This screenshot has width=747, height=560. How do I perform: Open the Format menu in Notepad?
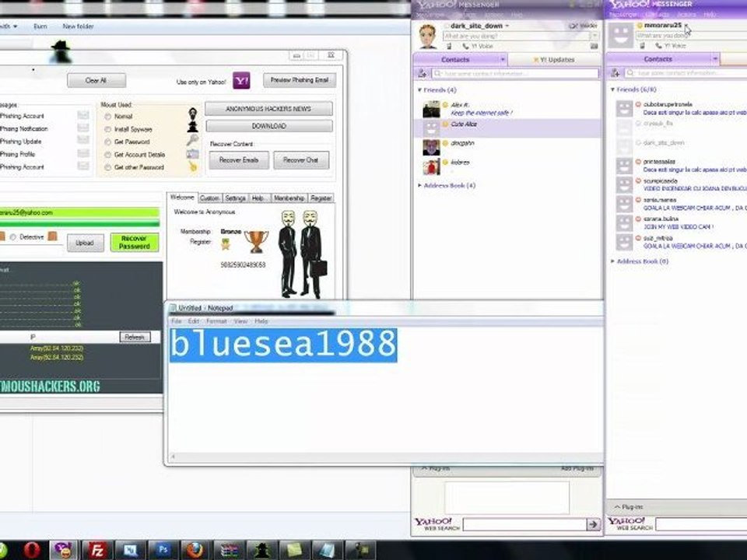216,321
